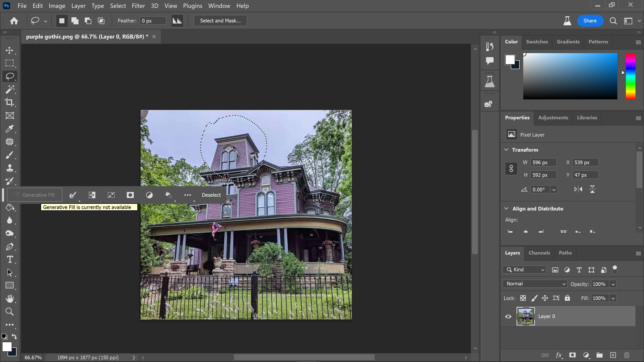Viewport: 644px width, 362px height.
Task: Select the Magic Wand tool
Action: [x=10, y=89]
